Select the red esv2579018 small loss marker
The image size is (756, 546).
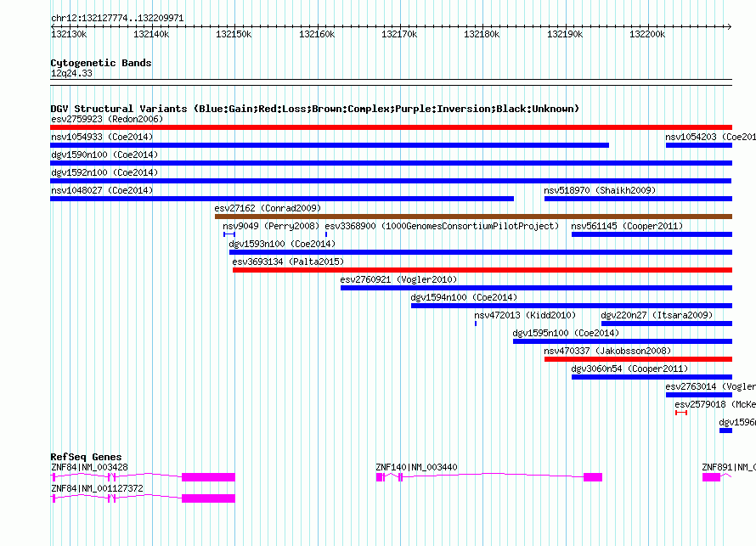(x=681, y=413)
